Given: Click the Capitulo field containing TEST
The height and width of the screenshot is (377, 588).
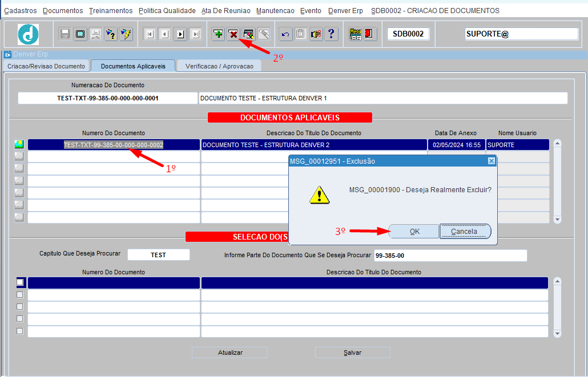Looking at the screenshot, I should [x=159, y=255].
